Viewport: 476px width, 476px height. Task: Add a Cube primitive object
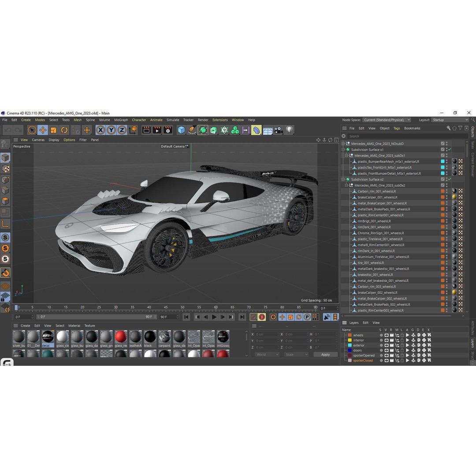coord(181,130)
